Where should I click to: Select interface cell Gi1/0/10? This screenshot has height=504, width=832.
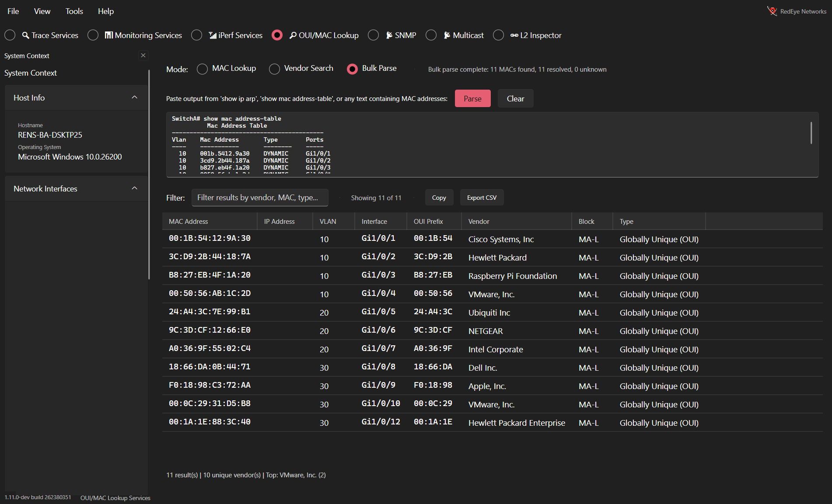(381, 403)
